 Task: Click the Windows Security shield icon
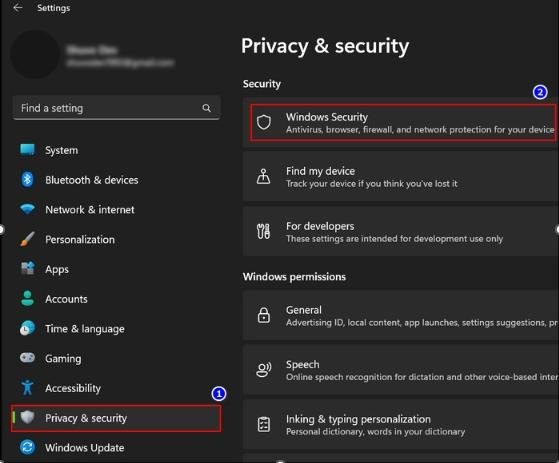coord(264,122)
